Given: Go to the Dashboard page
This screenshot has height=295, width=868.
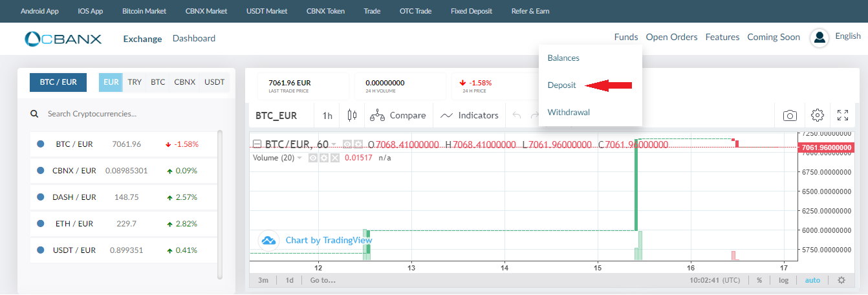Looking at the screenshot, I should (x=194, y=39).
